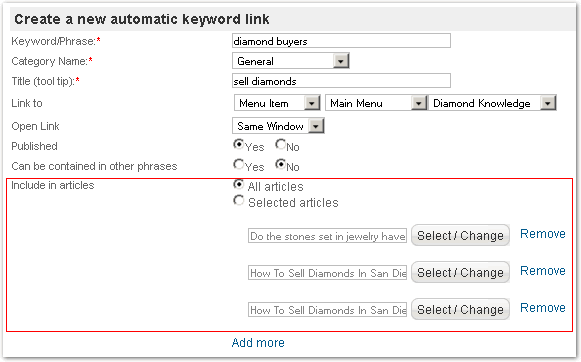Click the 'Keyword/Phrase:' label

point(53,41)
